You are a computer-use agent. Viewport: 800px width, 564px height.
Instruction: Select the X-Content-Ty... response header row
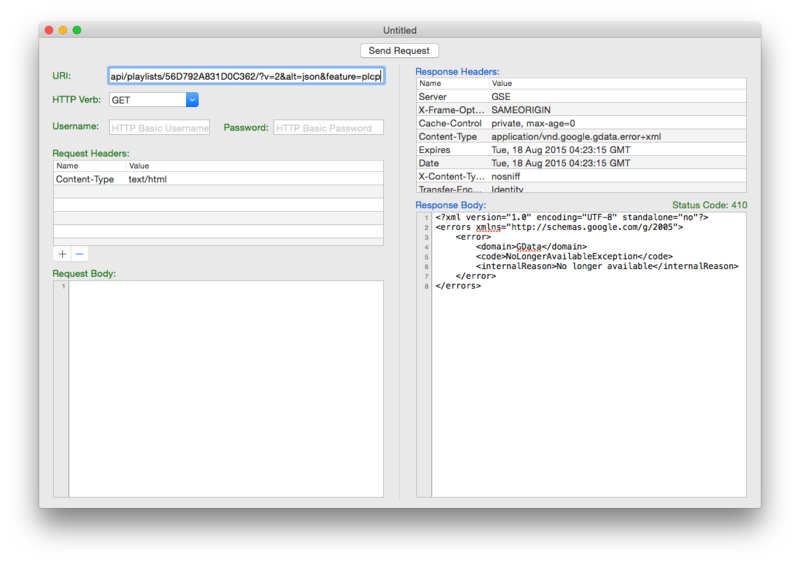[581, 176]
